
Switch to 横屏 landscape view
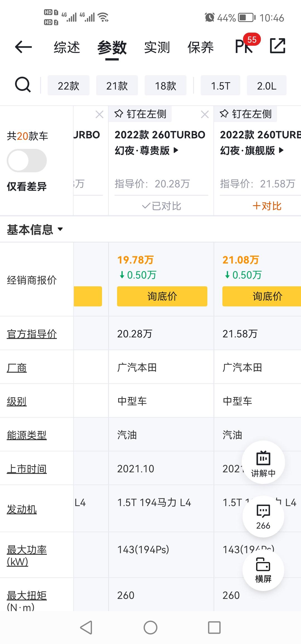pos(263,570)
